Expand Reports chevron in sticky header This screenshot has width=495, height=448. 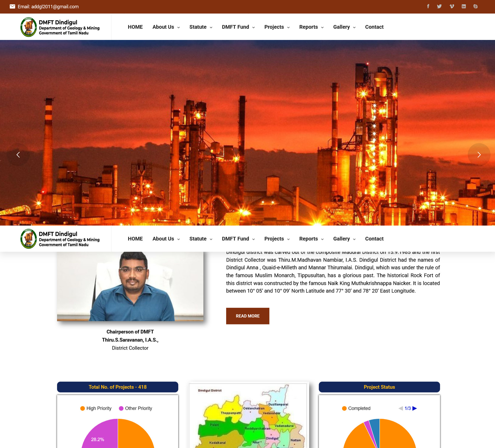322,239
